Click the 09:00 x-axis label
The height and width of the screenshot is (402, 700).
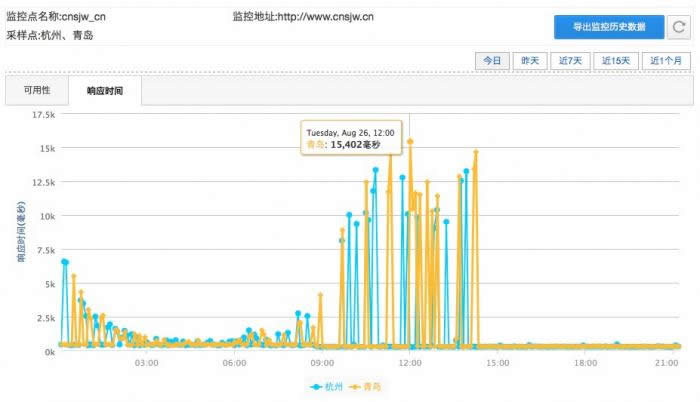point(322,363)
